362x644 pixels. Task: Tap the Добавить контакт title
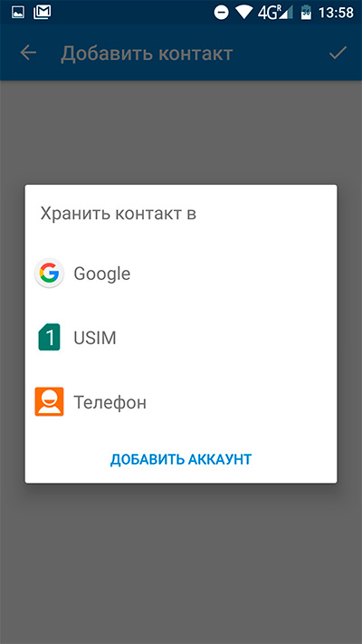click(x=147, y=53)
